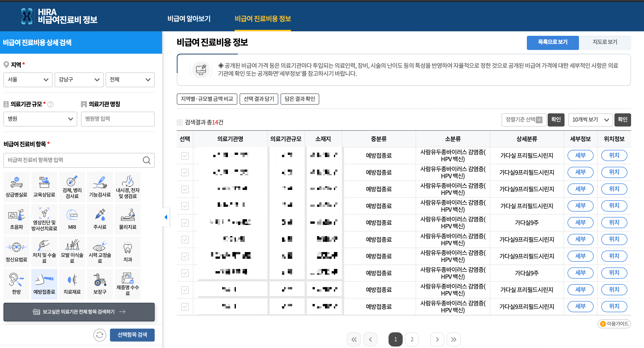Click 지역별·규모별 금액 비교 button
Screen dimensions: 644x348
point(207,99)
